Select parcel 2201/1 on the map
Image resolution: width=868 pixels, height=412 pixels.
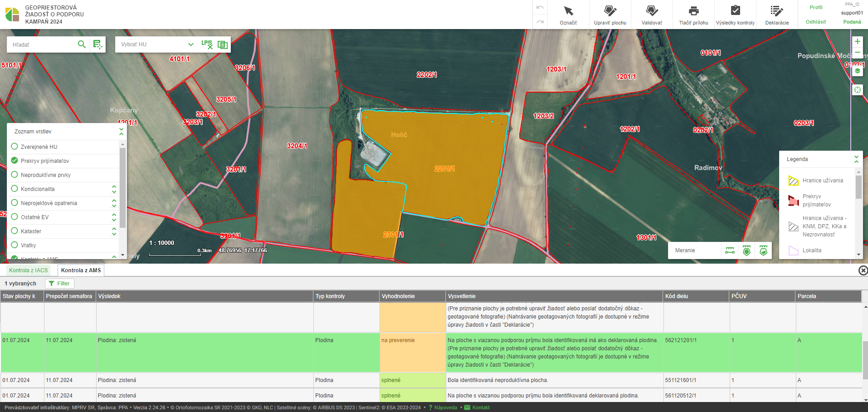444,169
